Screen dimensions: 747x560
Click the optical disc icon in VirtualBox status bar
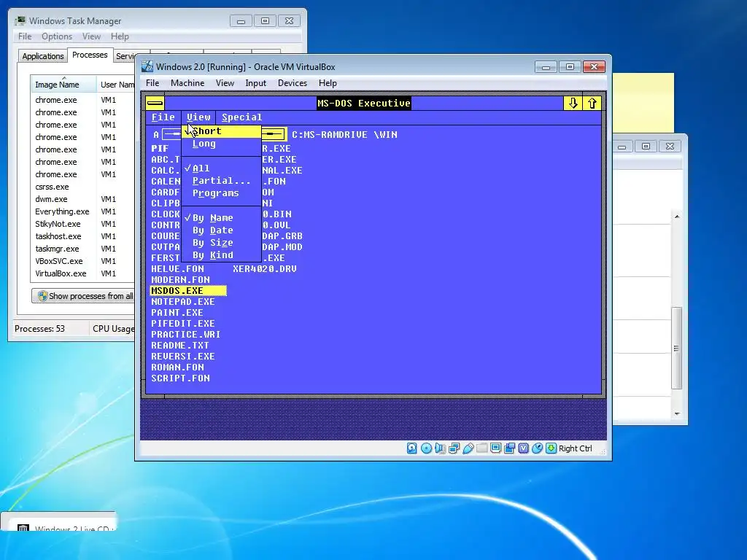pyautogui.click(x=426, y=448)
